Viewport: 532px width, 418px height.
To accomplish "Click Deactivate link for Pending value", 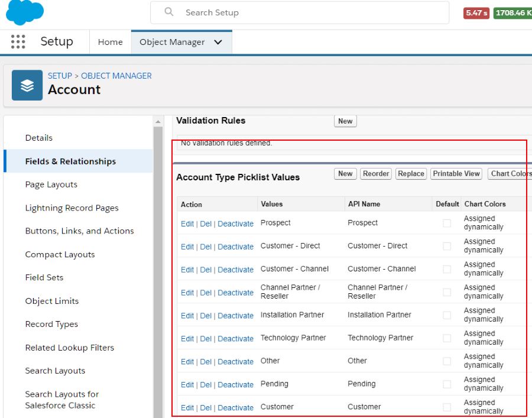I will coord(235,385).
